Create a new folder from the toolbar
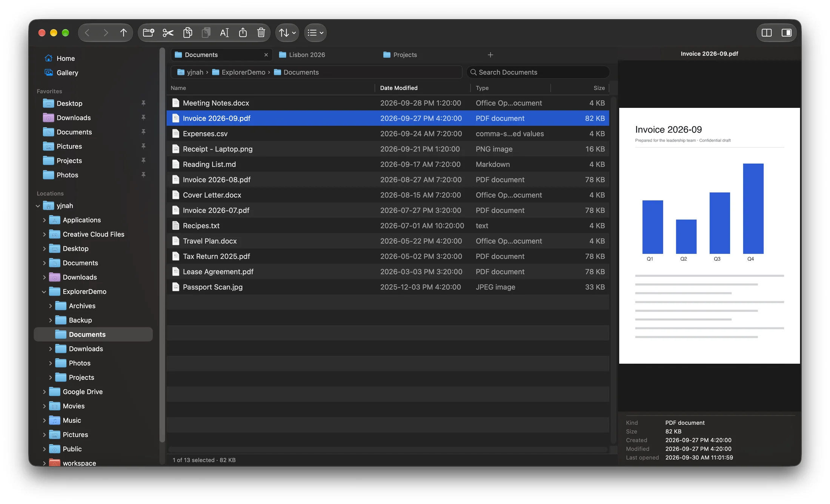The image size is (830, 504). click(x=149, y=33)
